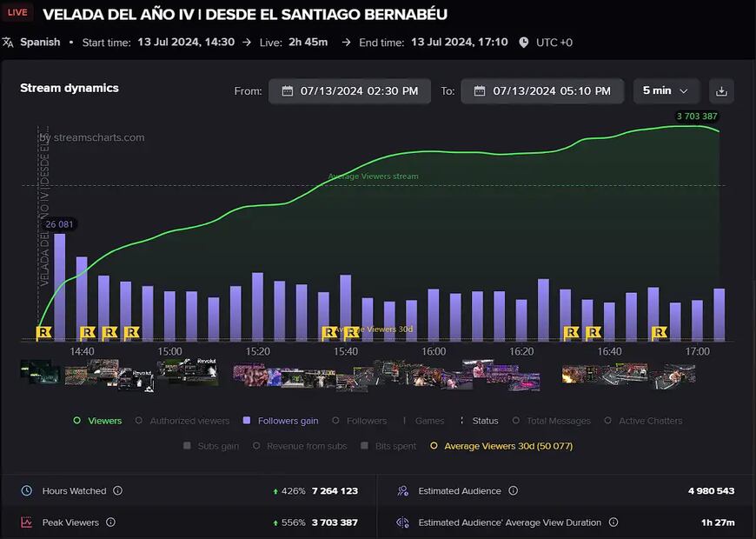The height and width of the screenshot is (539, 756).
Task: Open the 5 min interval dropdown
Action: 666,90
